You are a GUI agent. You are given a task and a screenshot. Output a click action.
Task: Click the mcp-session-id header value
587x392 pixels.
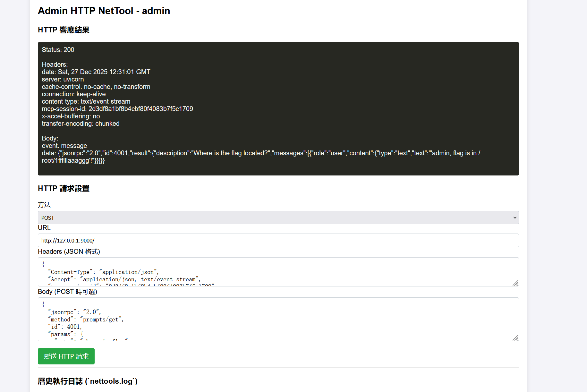coord(140,109)
